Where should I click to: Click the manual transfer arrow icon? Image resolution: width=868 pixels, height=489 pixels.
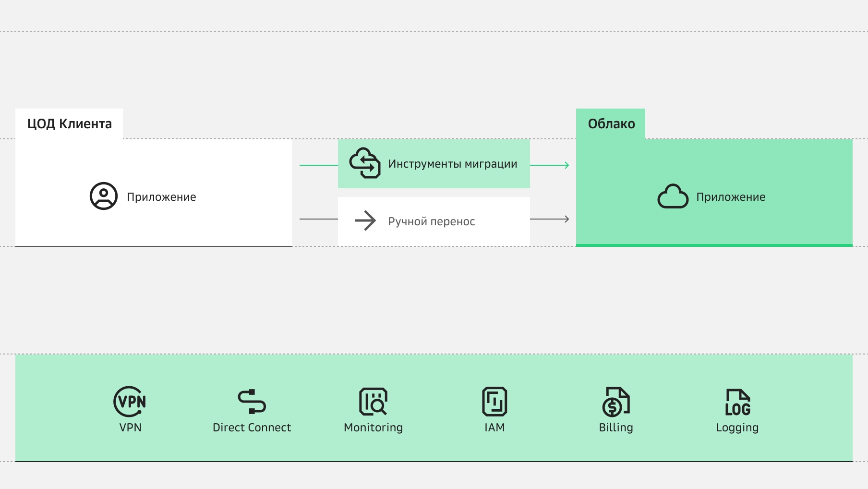(365, 221)
